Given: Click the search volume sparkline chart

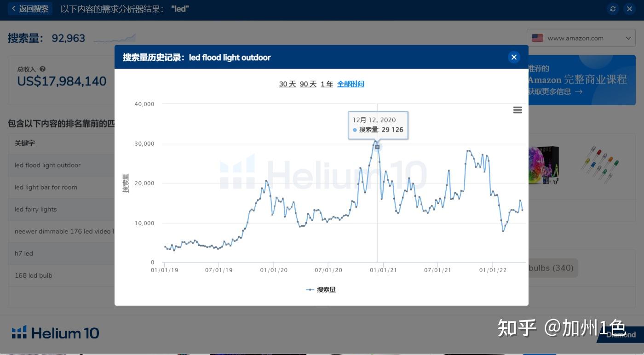Looking at the screenshot, I should tap(115, 38).
